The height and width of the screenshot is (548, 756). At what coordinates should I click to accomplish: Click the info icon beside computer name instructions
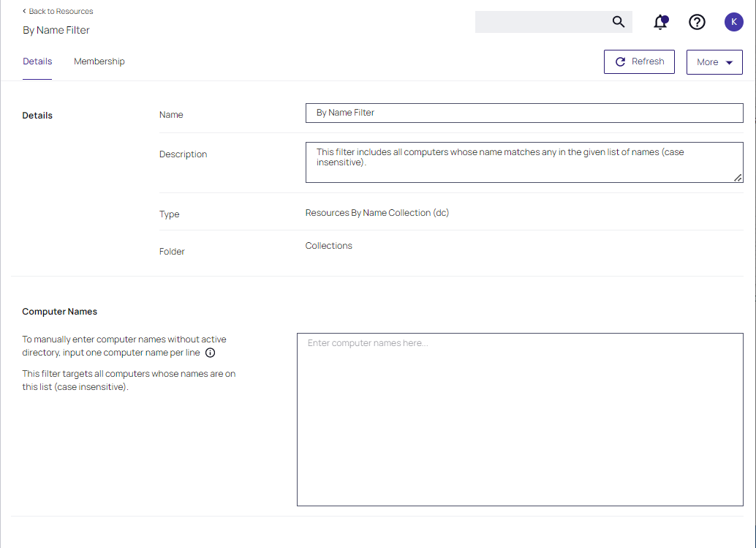pyautogui.click(x=210, y=353)
